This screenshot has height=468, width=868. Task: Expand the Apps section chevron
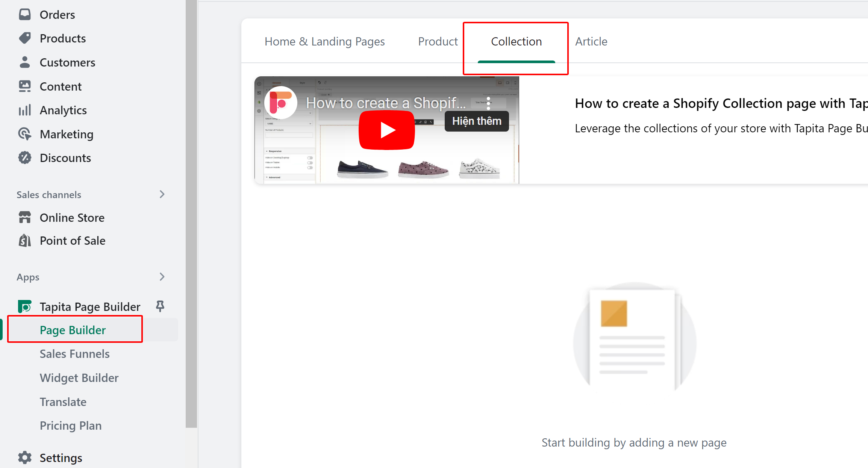point(162,277)
